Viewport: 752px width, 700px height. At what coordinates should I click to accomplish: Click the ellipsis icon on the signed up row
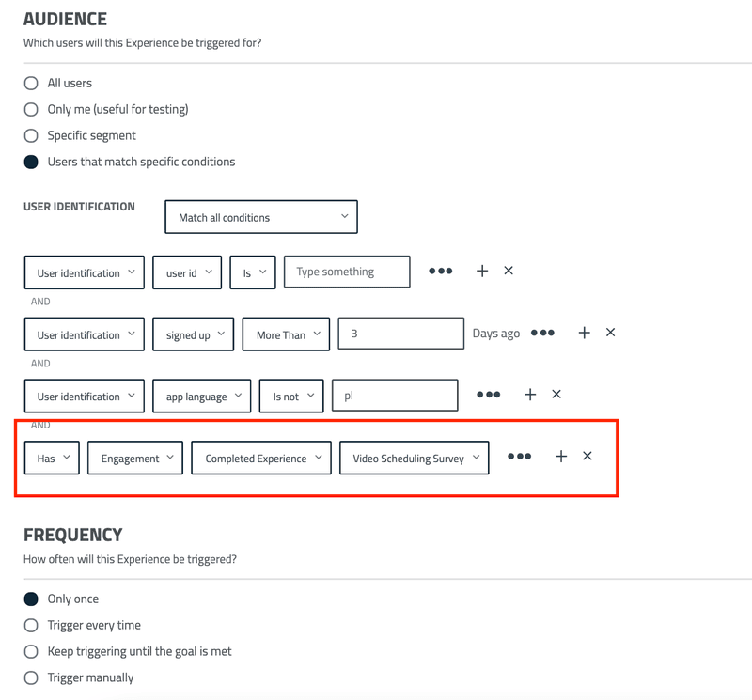[x=542, y=333]
